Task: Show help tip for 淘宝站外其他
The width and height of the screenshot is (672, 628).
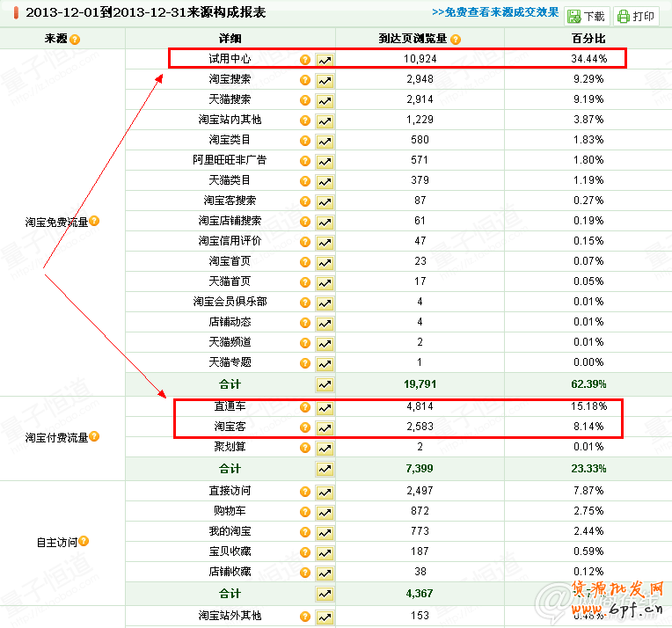Action: [304, 617]
